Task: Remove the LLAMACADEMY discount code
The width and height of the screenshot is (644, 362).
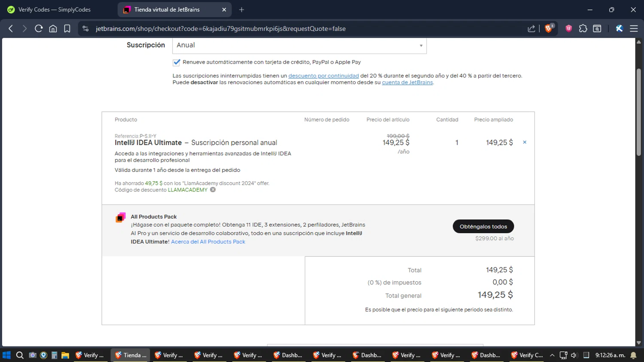Action: click(x=213, y=190)
